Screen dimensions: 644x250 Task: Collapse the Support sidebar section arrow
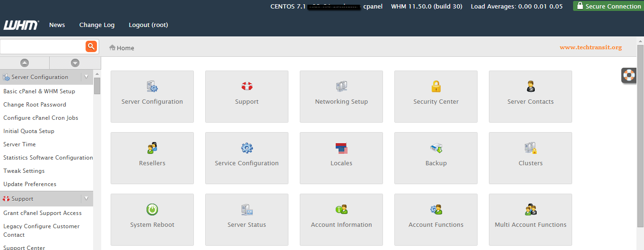point(86,198)
